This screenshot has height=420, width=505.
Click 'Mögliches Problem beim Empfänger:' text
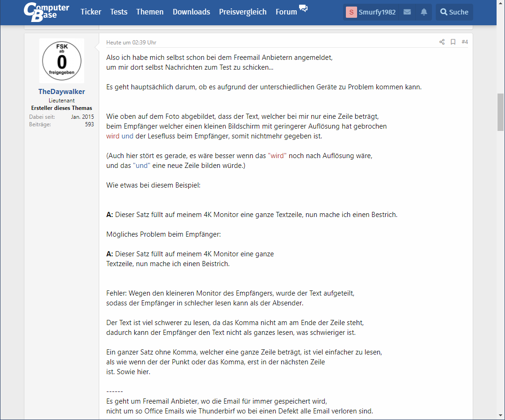pos(164,234)
